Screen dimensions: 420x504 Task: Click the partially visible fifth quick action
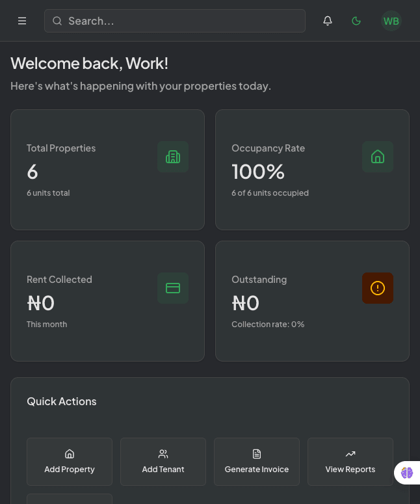70,499
